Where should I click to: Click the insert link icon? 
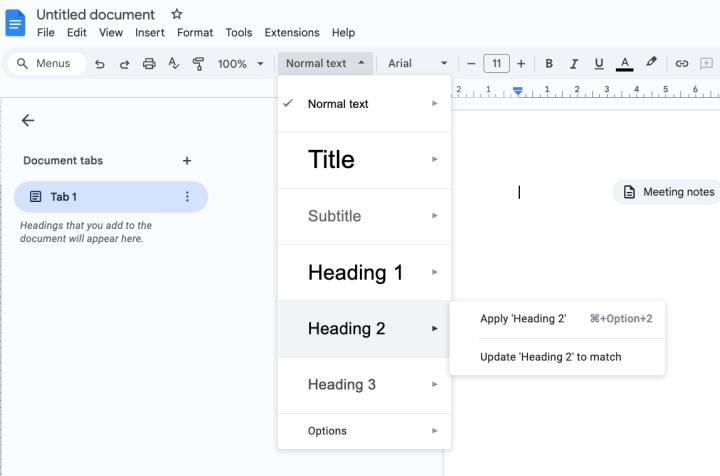coord(682,63)
